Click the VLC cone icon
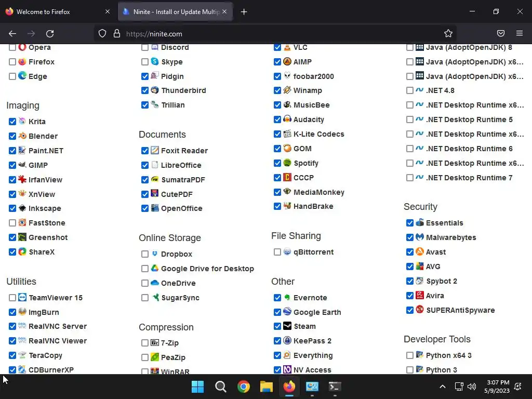 287,47
